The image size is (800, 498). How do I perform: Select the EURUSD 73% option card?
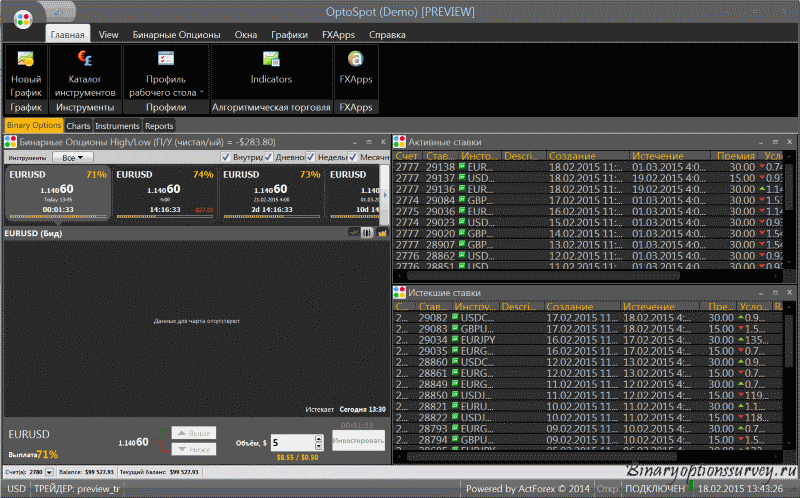click(271, 193)
